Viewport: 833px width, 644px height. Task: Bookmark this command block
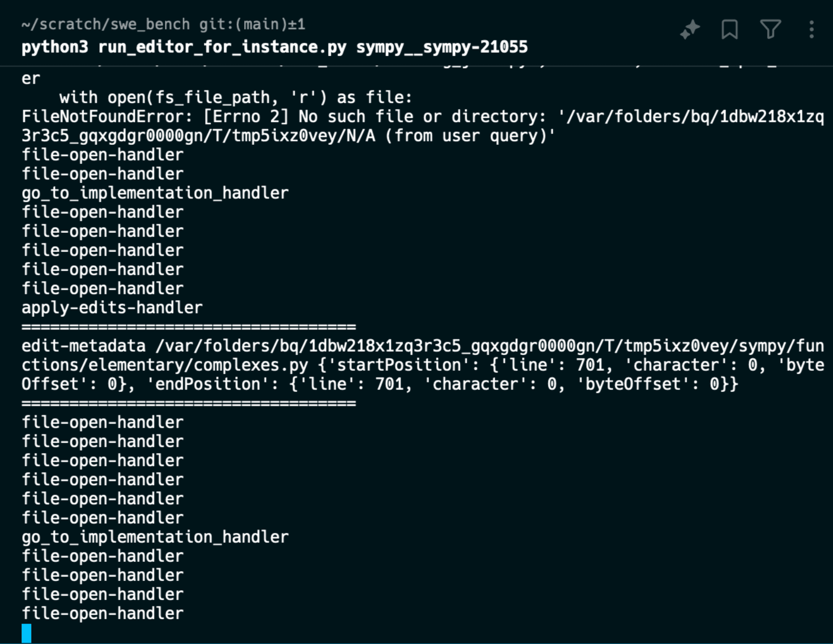point(729,29)
